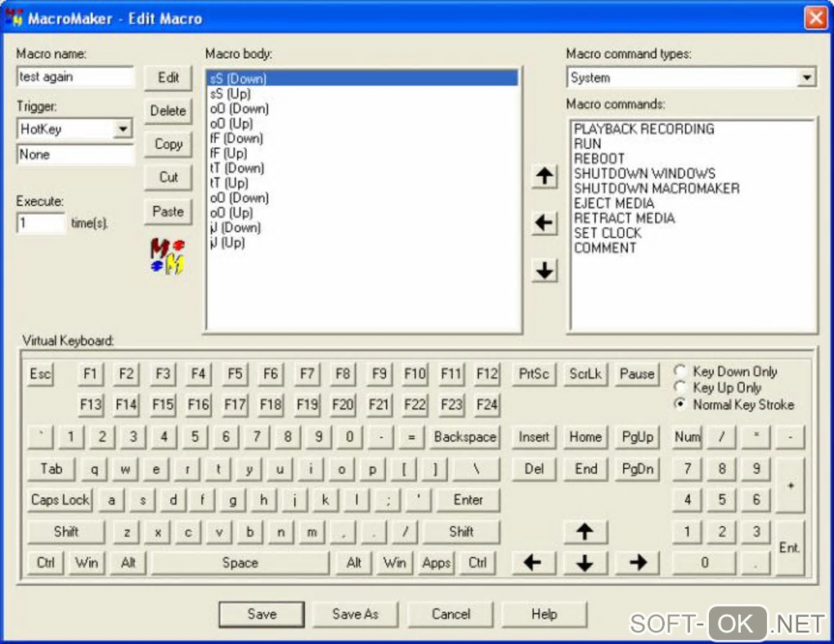834x644 pixels.
Task: Click the MacroMaker title bar icon
Action: click(14, 17)
